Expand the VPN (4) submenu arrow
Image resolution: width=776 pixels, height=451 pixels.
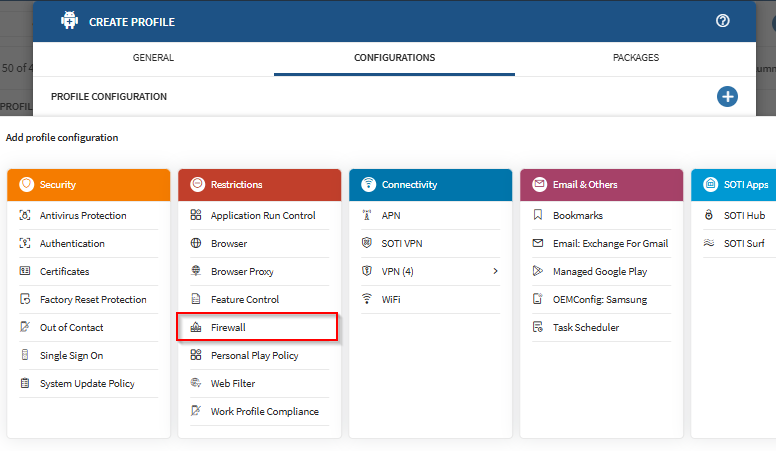[495, 271]
